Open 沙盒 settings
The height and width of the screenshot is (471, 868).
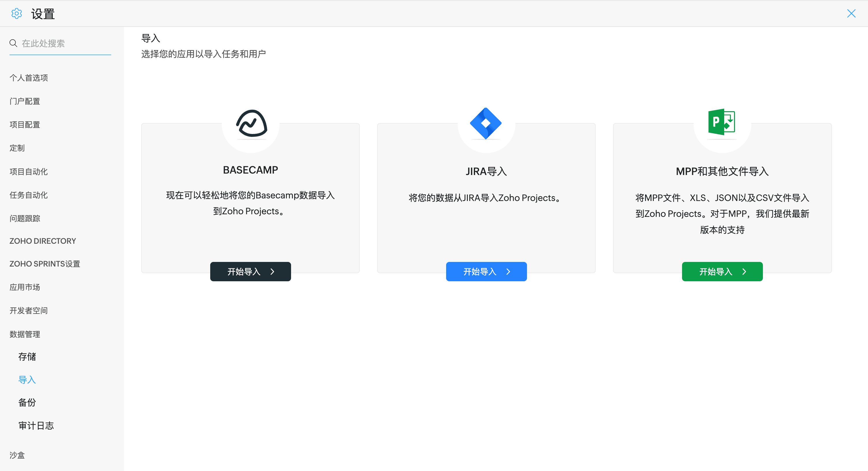tap(17, 455)
